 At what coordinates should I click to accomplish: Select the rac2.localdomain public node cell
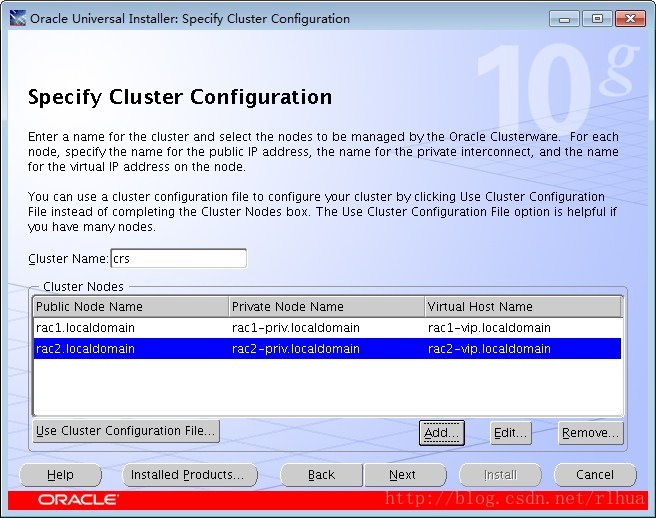131,349
